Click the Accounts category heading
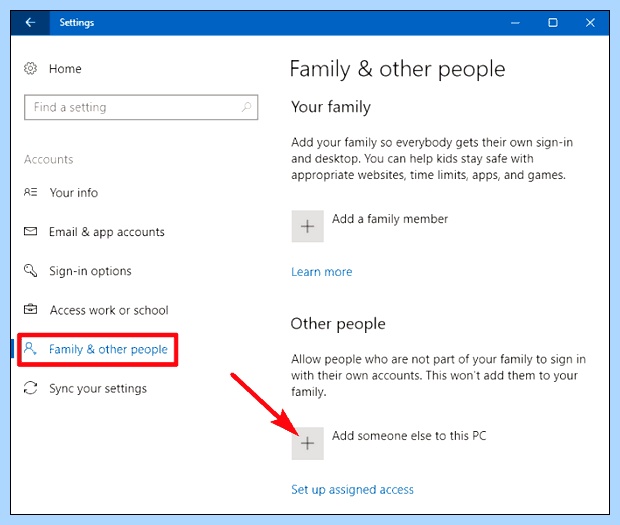 [x=49, y=159]
